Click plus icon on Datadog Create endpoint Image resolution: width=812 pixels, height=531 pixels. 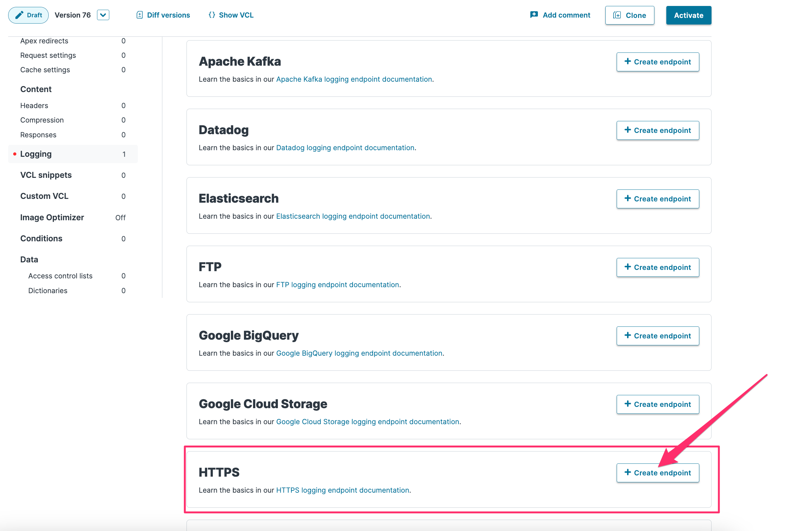click(x=627, y=130)
